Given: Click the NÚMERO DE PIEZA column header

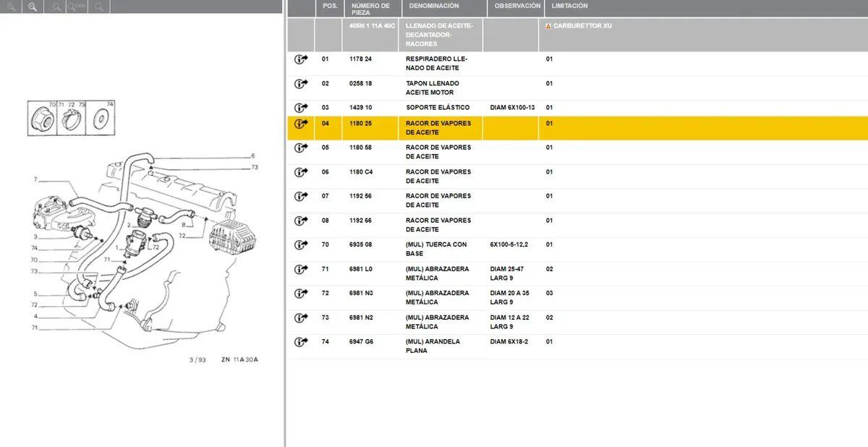Looking at the screenshot, I should (x=370, y=9).
